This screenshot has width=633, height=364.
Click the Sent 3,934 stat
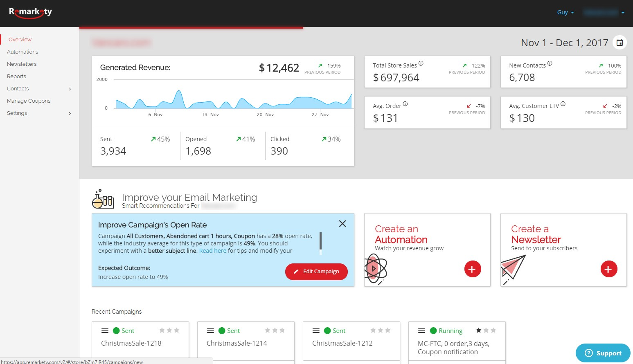113,151
